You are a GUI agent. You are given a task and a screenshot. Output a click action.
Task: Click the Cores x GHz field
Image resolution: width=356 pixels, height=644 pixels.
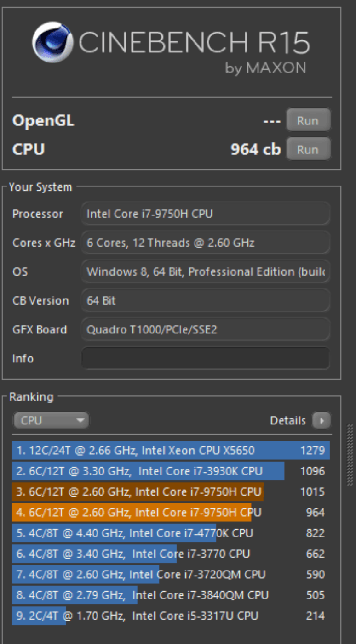206,243
